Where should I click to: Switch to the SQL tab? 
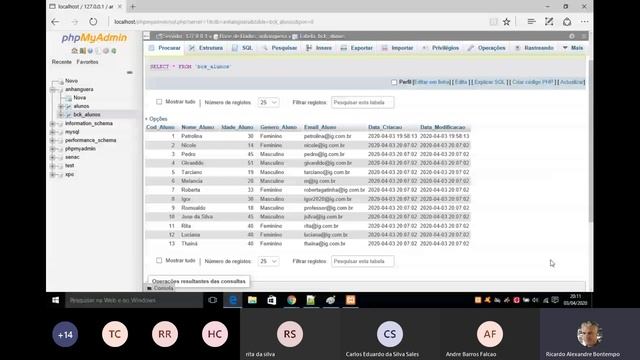[x=242, y=48]
